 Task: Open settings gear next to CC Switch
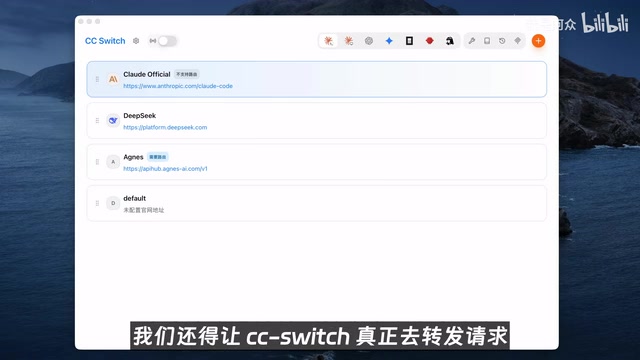pos(136,41)
